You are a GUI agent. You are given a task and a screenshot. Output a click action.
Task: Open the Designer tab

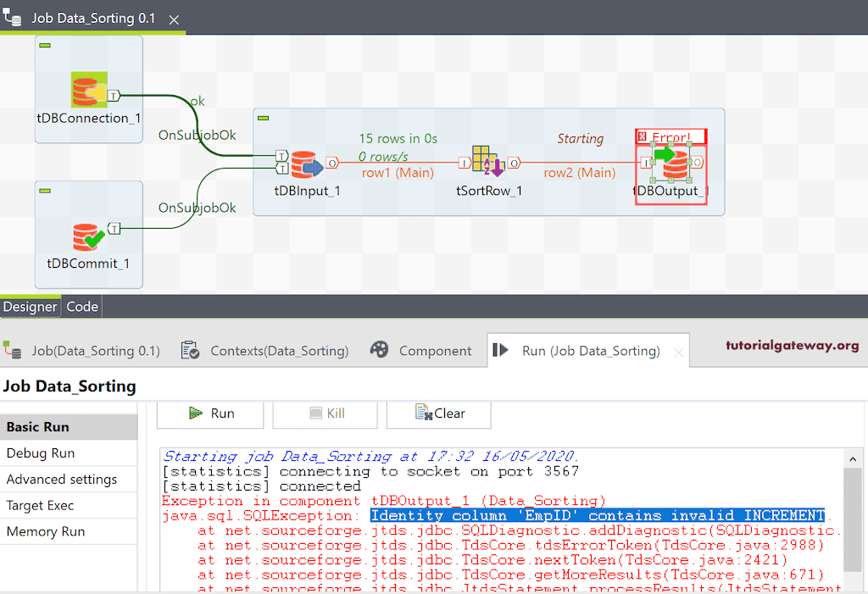click(30, 307)
